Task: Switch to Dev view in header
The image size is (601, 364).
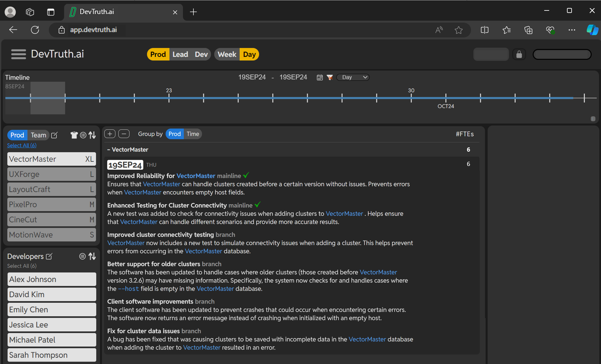Action: 201,54
